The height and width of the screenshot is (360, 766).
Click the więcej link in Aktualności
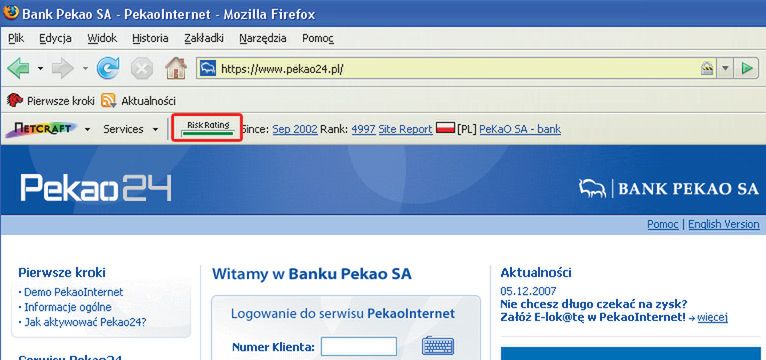click(x=713, y=318)
